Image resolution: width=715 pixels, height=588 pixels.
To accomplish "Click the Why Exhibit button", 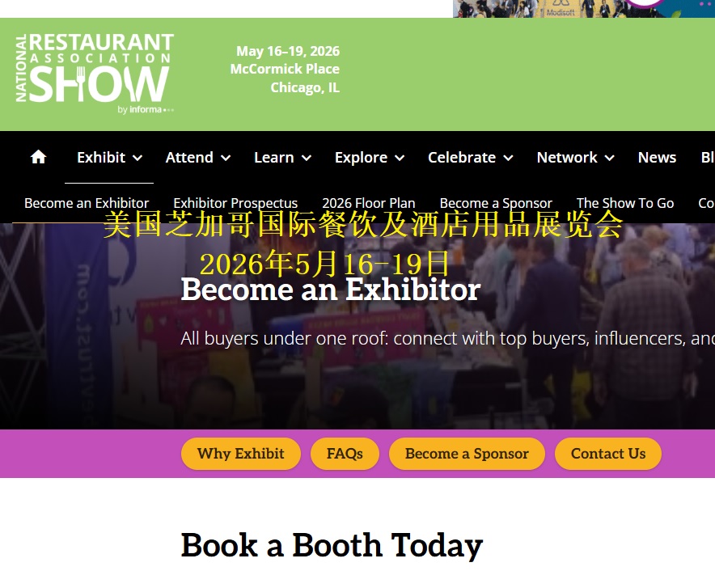I will pos(241,454).
